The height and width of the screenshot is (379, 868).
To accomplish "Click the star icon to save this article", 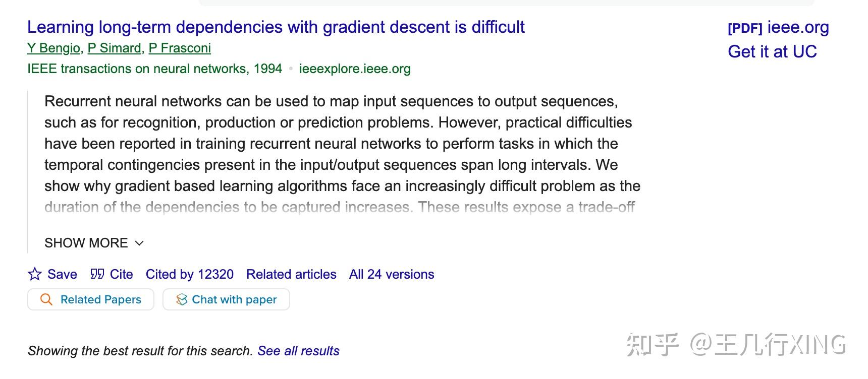I will point(34,274).
